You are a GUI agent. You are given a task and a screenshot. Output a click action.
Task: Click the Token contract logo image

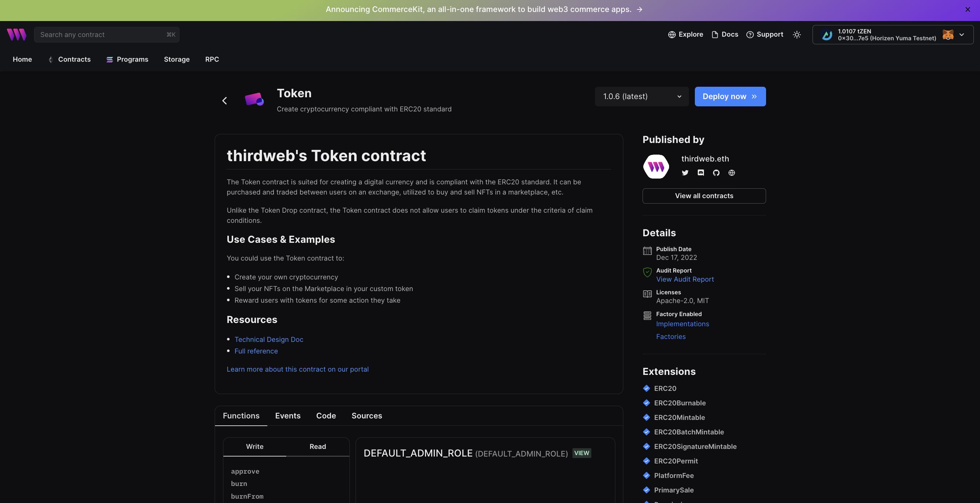[254, 99]
